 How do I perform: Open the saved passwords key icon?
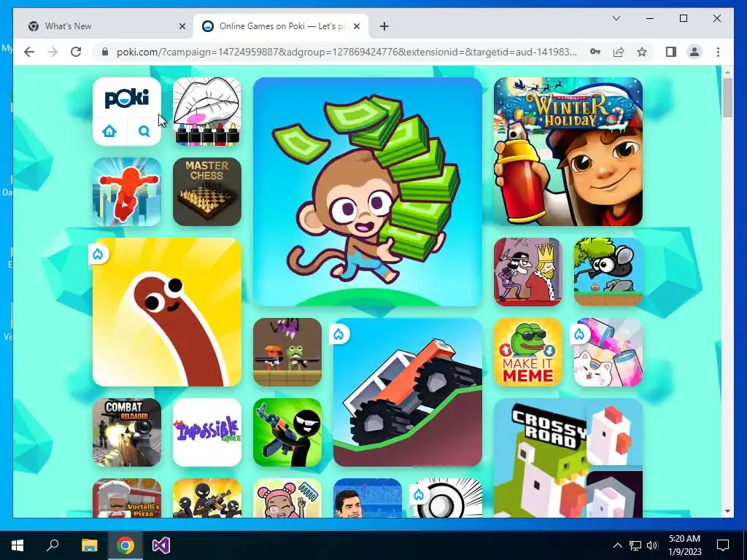(595, 52)
